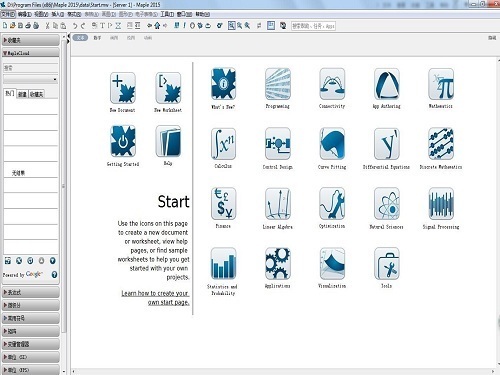Click the redo arrow toolbar icon

pyautogui.click(x=83, y=26)
